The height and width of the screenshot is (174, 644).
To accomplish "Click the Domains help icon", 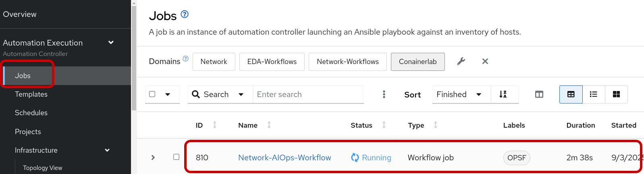I will point(185,58).
